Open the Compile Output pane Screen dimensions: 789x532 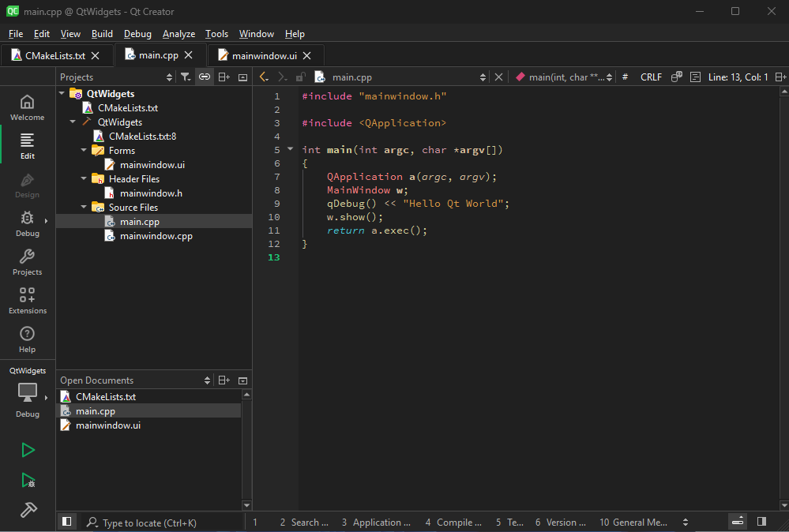453,523
